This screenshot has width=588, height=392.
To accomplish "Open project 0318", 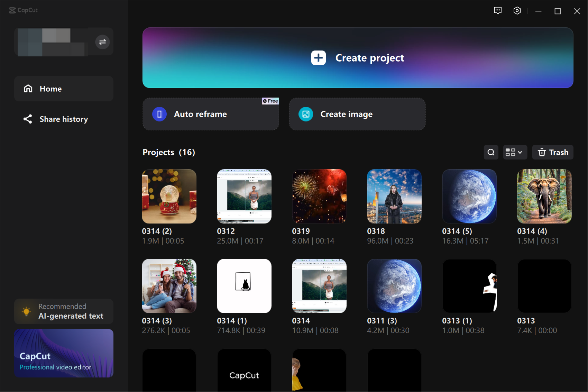I will (x=394, y=196).
